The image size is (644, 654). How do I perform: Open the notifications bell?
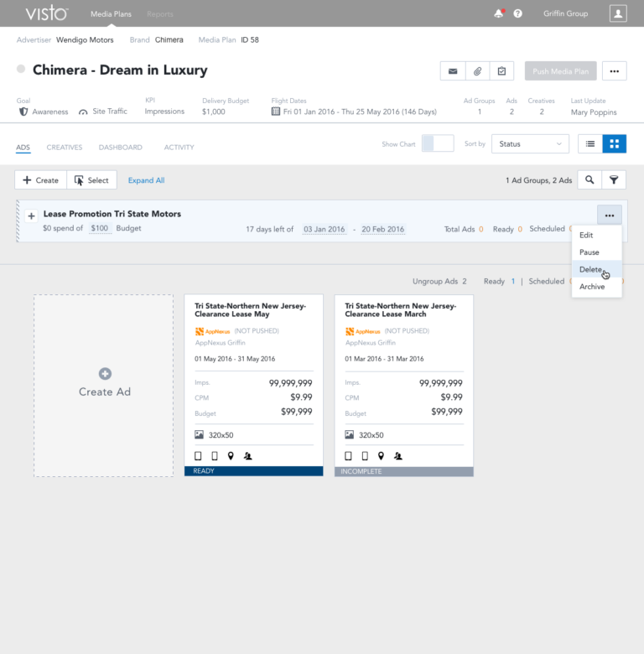(x=499, y=13)
